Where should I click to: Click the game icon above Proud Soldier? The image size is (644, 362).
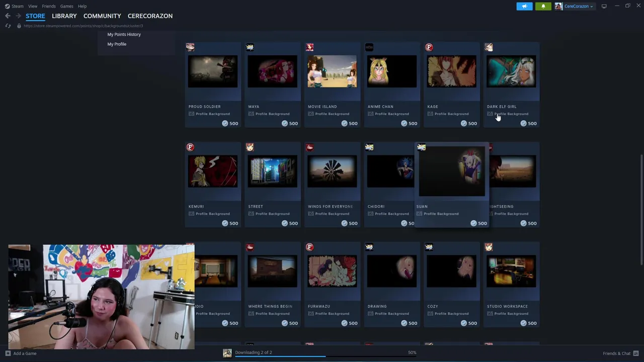pos(190,47)
